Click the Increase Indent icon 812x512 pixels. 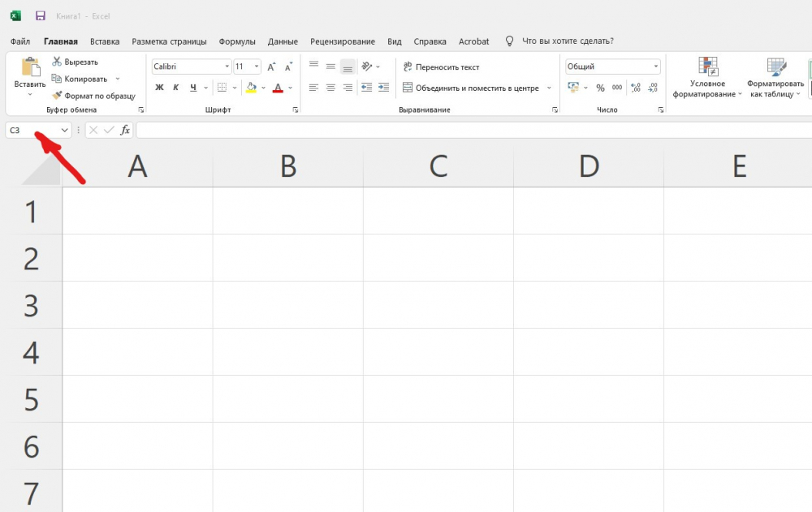tap(384, 88)
